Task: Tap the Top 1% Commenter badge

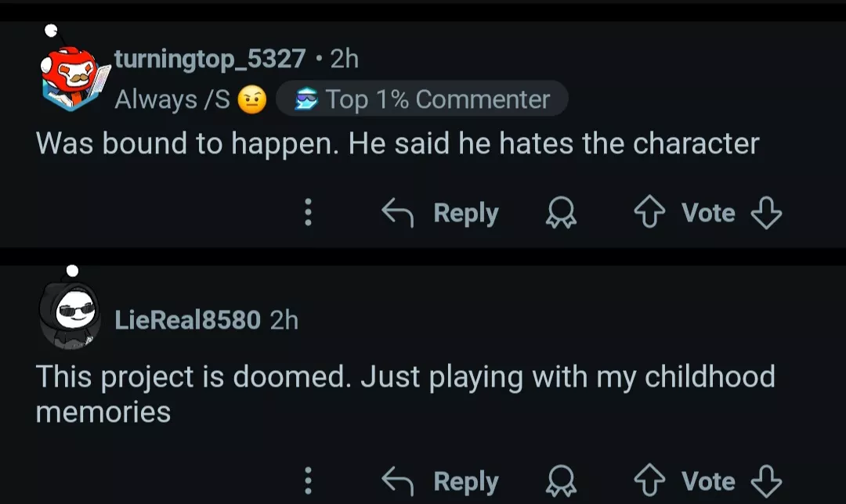Action: click(x=423, y=99)
